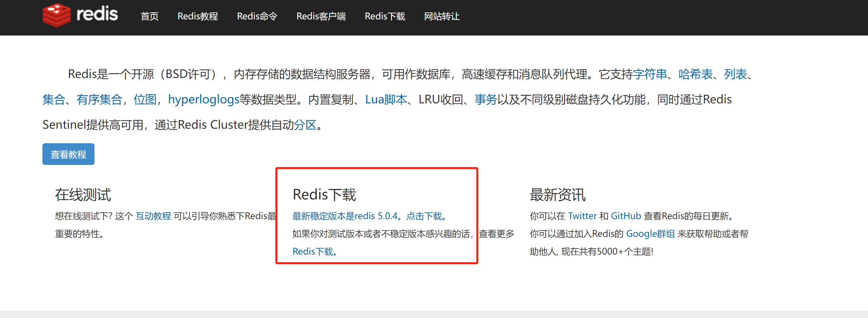The image size is (868, 318).
Task: Open the GitHub link
Action: [626, 216]
